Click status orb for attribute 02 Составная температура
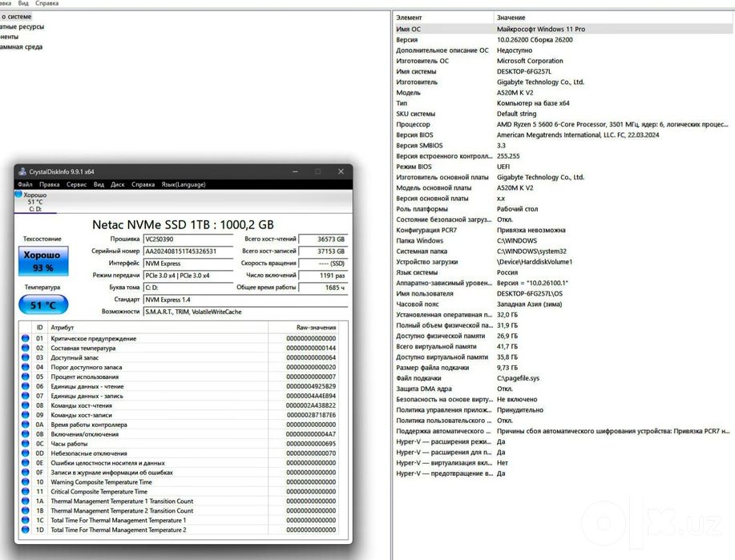The width and height of the screenshot is (735, 560). coord(26,348)
